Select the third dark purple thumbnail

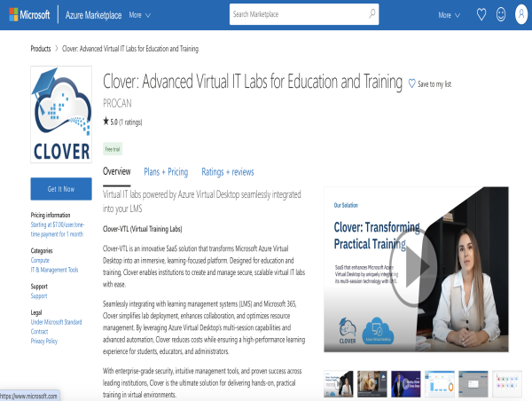click(x=406, y=384)
